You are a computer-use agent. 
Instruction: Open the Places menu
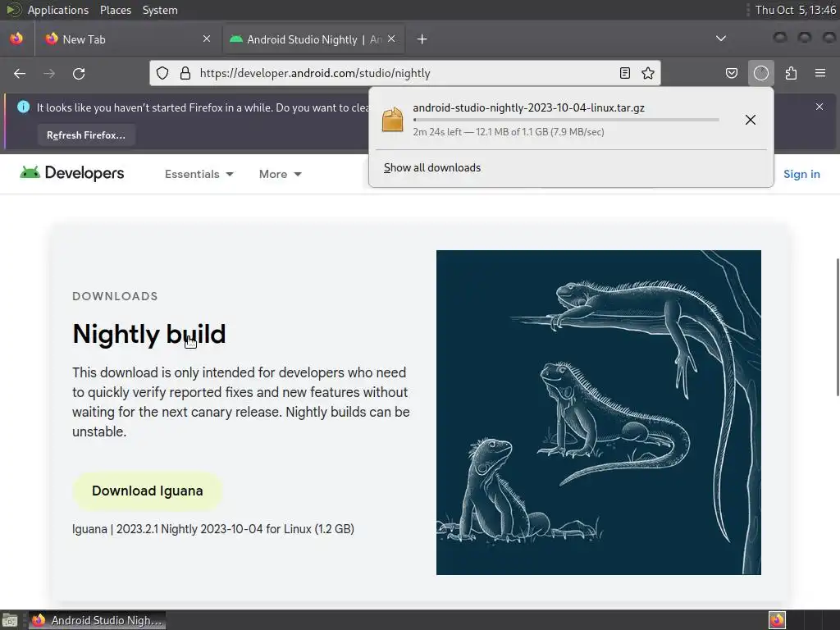(x=116, y=10)
